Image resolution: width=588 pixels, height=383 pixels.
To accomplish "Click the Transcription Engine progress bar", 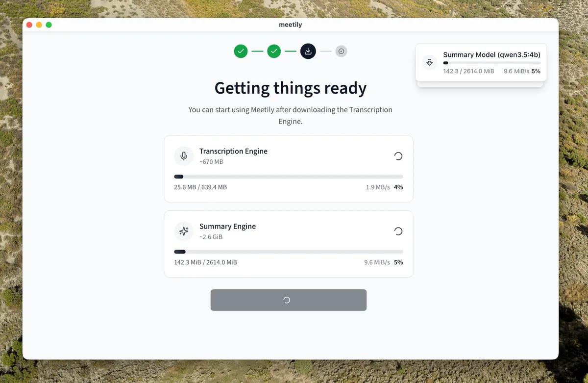I will click(x=289, y=177).
